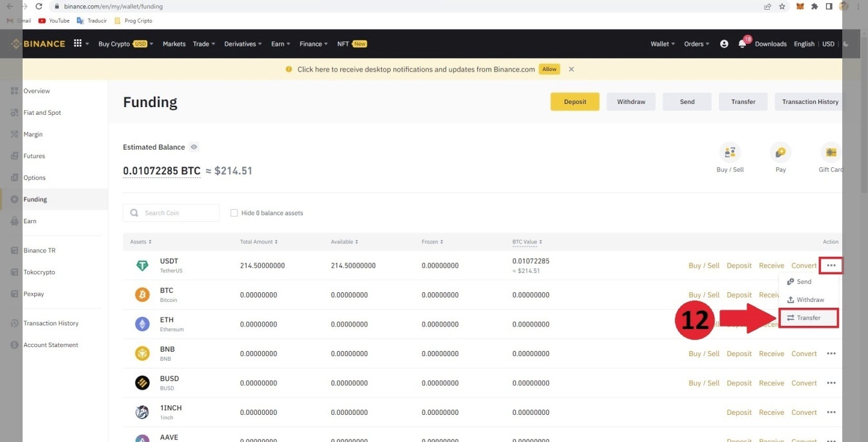Image resolution: width=868 pixels, height=442 pixels.
Task: Toggle dark mode moon icon in header
Action: click(x=846, y=44)
